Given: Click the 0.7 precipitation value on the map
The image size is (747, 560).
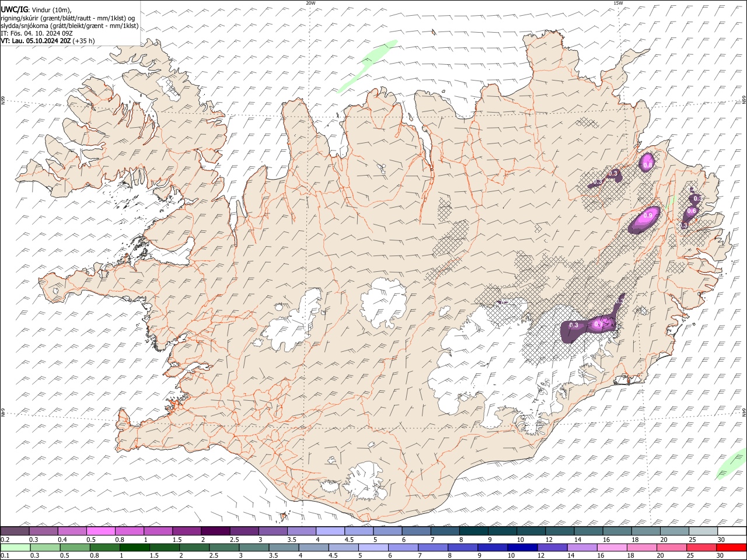Looking at the screenshot, I should [x=599, y=323].
